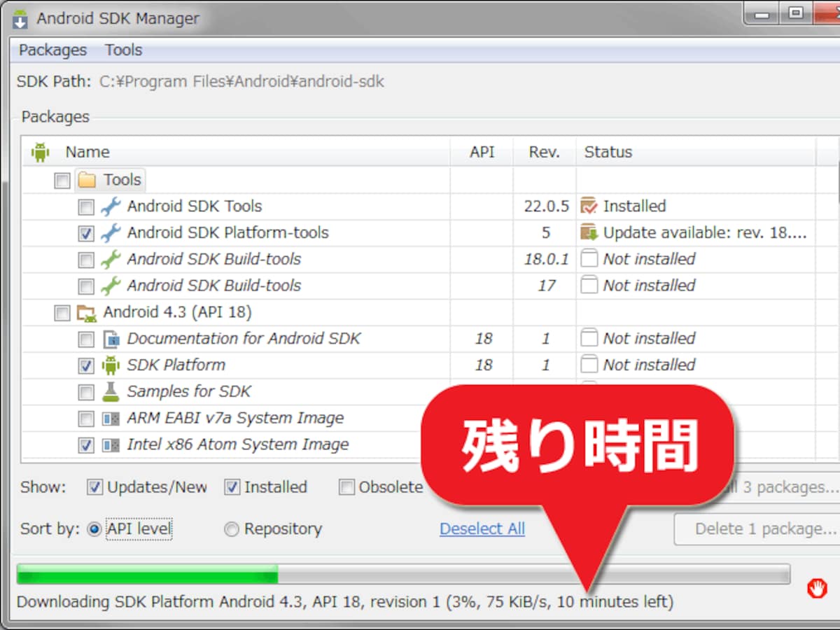The height and width of the screenshot is (630, 840).
Task: Toggle the Tools group checkbox
Action: coord(62,181)
